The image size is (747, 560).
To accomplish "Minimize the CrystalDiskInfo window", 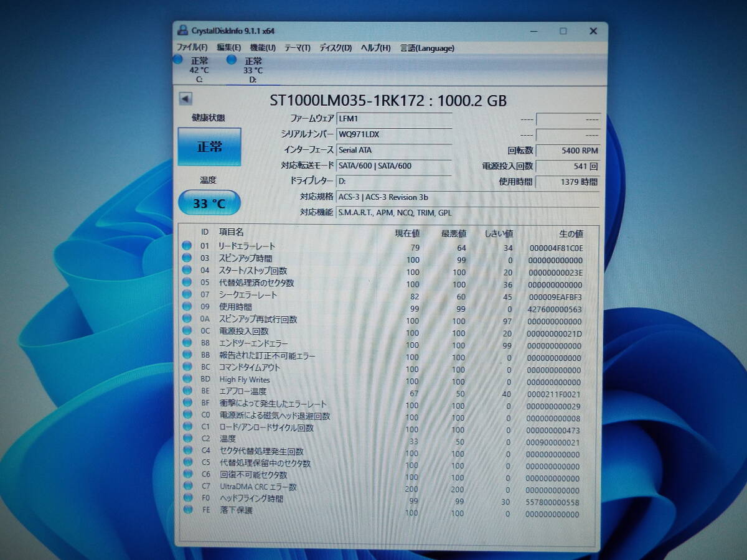I will (x=533, y=30).
